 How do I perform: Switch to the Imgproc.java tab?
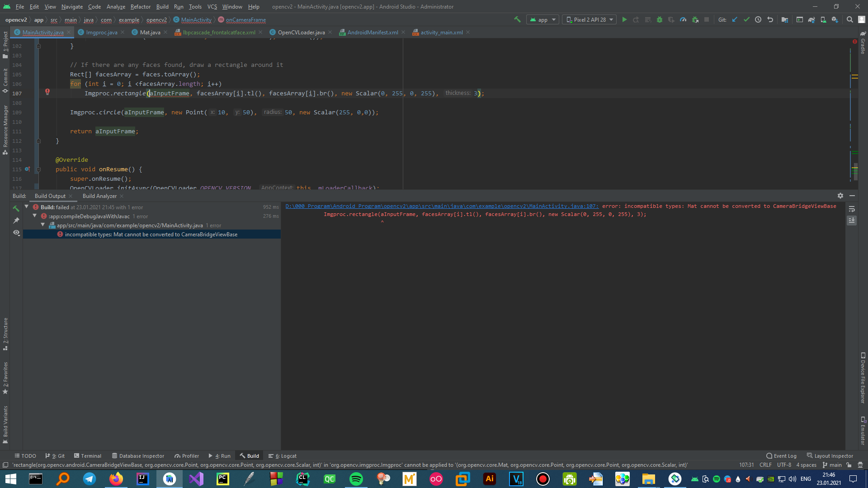tap(102, 33)
